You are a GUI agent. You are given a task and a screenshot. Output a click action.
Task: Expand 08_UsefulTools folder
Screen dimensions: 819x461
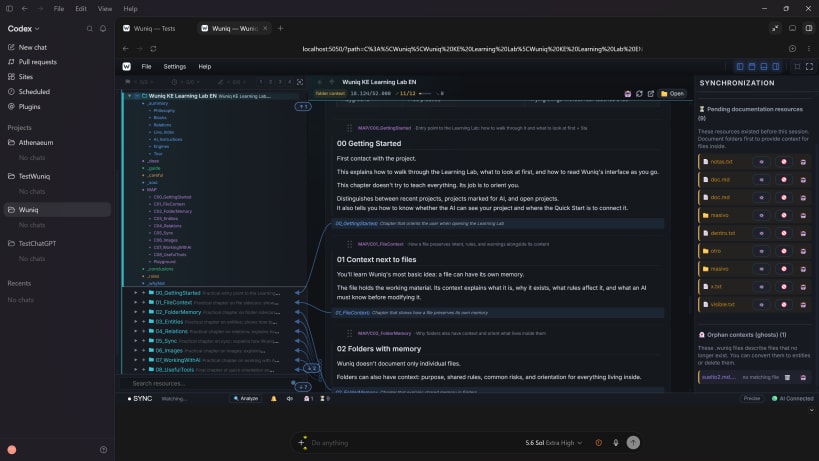click(136, 370)
